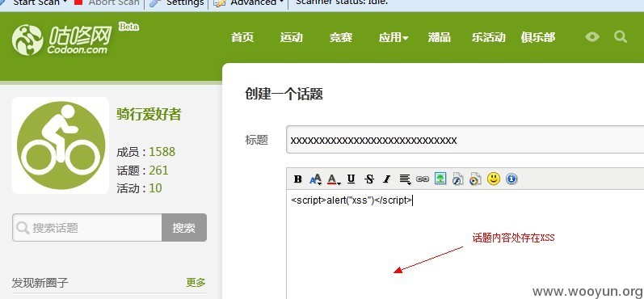Open the 更多 link for new circles
Image resolution: width=644 pixels, height=299 pixels.
click(196, 283)
